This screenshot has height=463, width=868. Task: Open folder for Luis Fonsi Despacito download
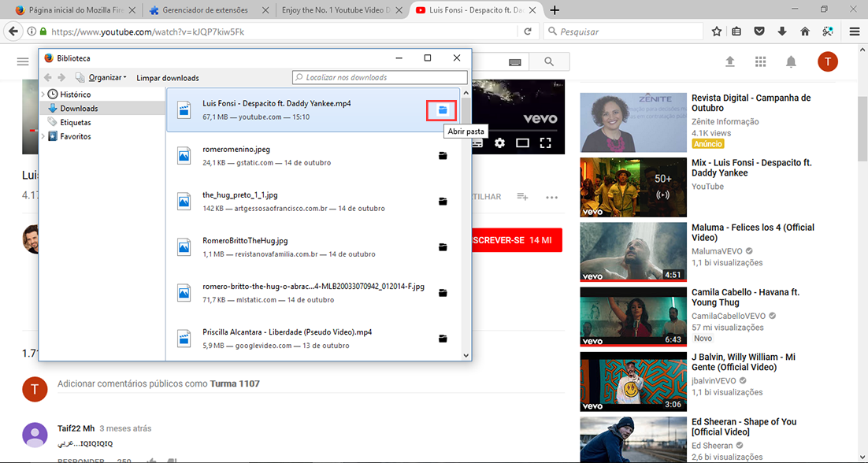(x=442, y=111)
